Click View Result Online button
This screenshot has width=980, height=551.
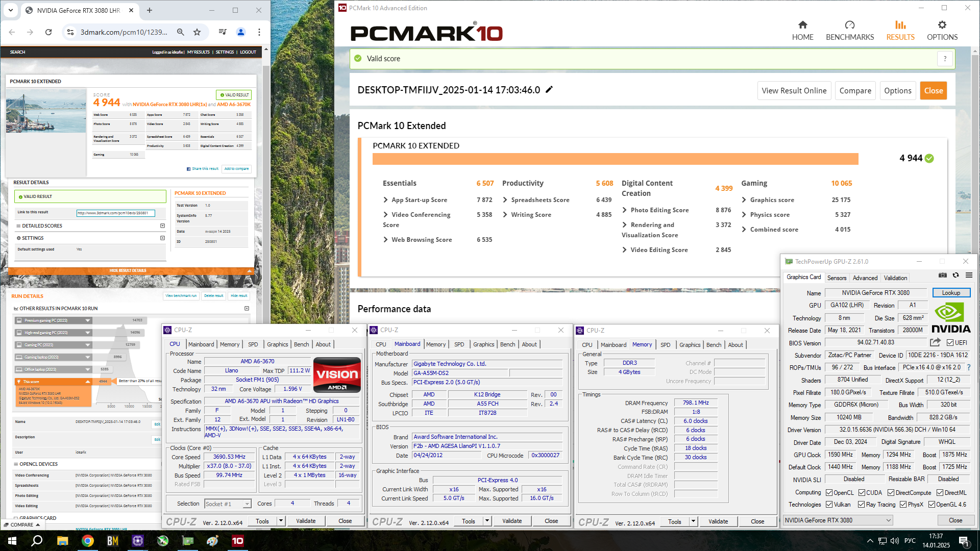[794, 91]
